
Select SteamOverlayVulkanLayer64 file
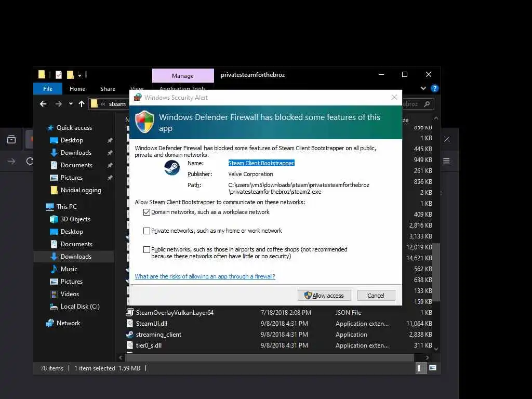175,313
